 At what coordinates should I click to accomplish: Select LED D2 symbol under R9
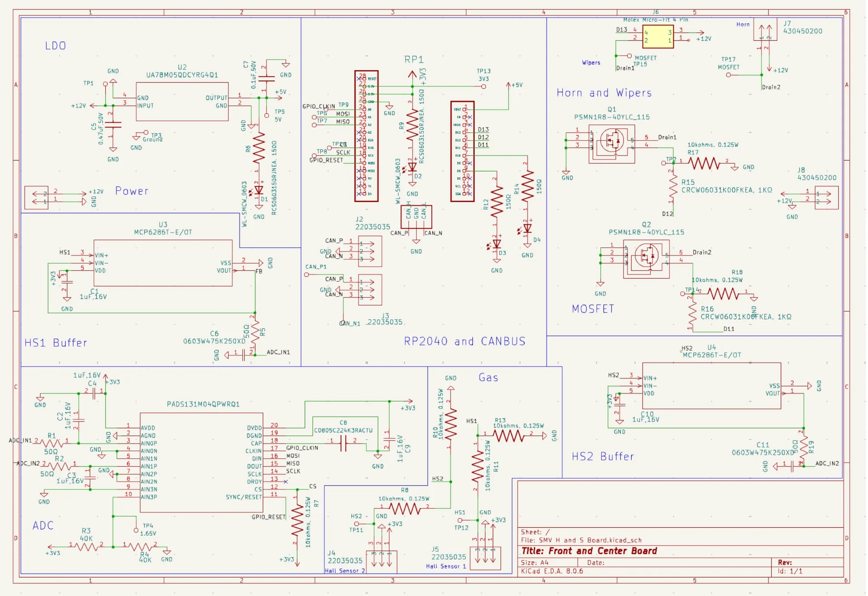click(x=412, y=167)
